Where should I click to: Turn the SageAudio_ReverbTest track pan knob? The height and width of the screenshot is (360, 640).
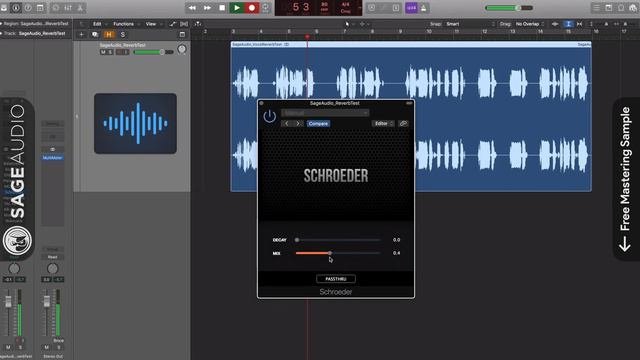tap(182, 50)
